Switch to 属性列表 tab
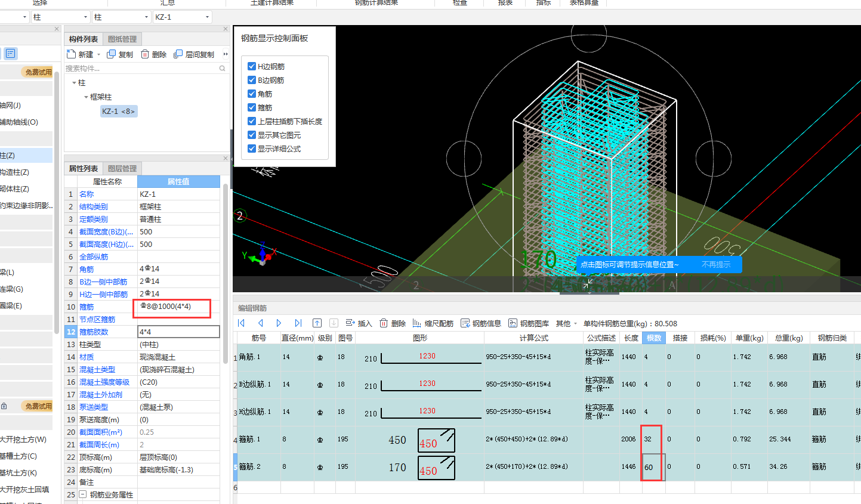This screenshot has width=861, height=504. (x=84, y=169)
